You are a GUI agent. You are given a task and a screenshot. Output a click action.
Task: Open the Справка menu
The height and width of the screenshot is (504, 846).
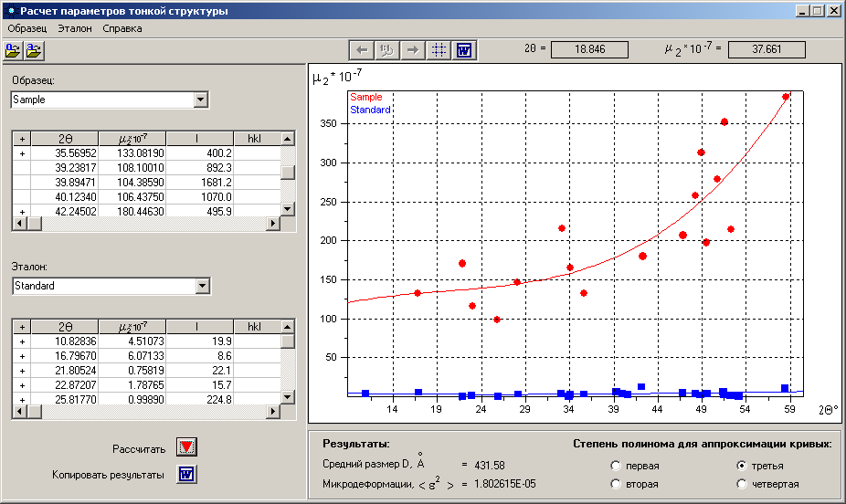tap(122, 28)
